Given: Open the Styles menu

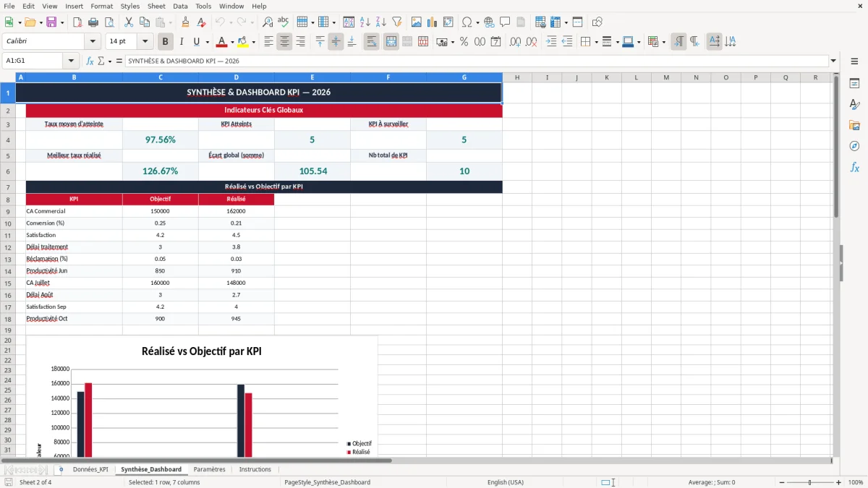Looking at the screenshot, I should tap(130, 6).
